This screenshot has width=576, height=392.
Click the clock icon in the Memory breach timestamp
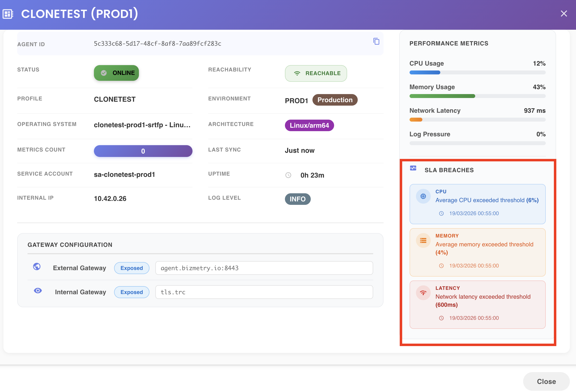coord(442,266)
